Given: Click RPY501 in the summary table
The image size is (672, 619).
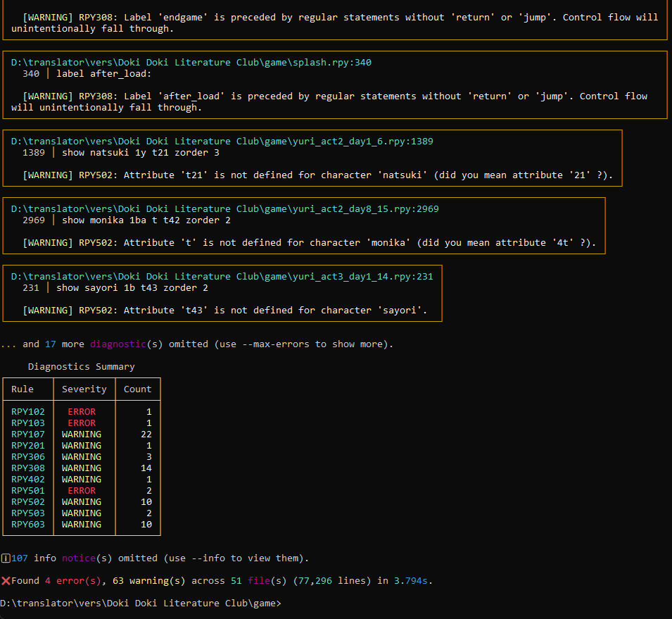Looking at the screenshot, I should [28, 491].
